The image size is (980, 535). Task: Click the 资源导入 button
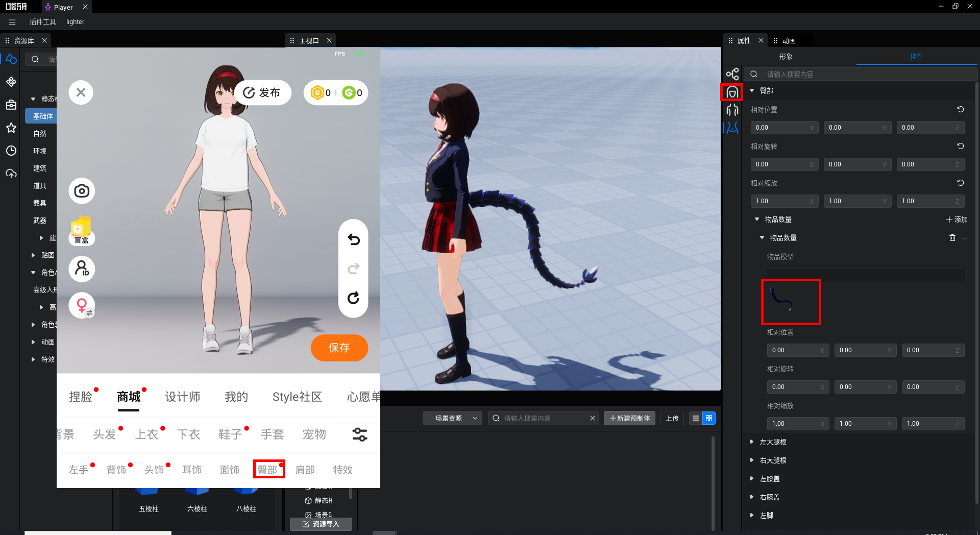coord(321,524)
